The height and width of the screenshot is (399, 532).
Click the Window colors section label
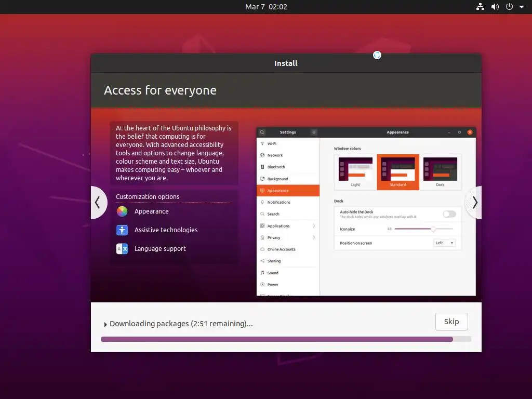point(347,149)
